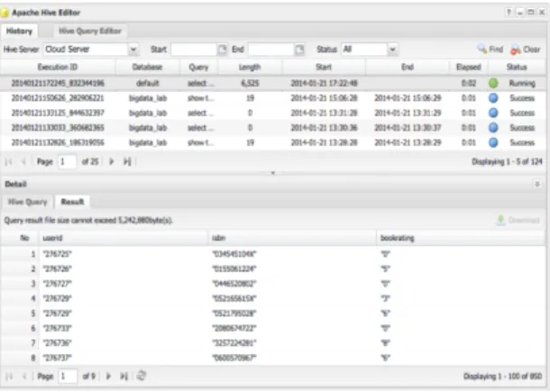Select result row 8 with userid 276737

click(x=273, y=358)
